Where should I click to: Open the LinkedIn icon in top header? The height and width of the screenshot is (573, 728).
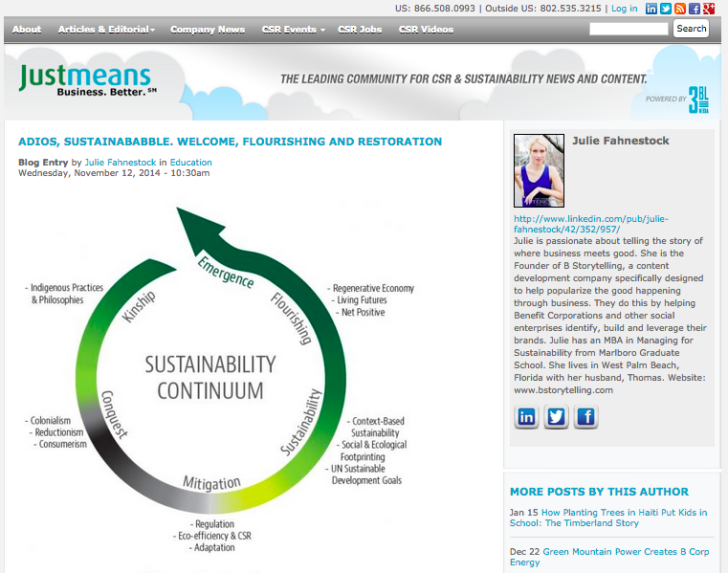(x=651, y=9)
